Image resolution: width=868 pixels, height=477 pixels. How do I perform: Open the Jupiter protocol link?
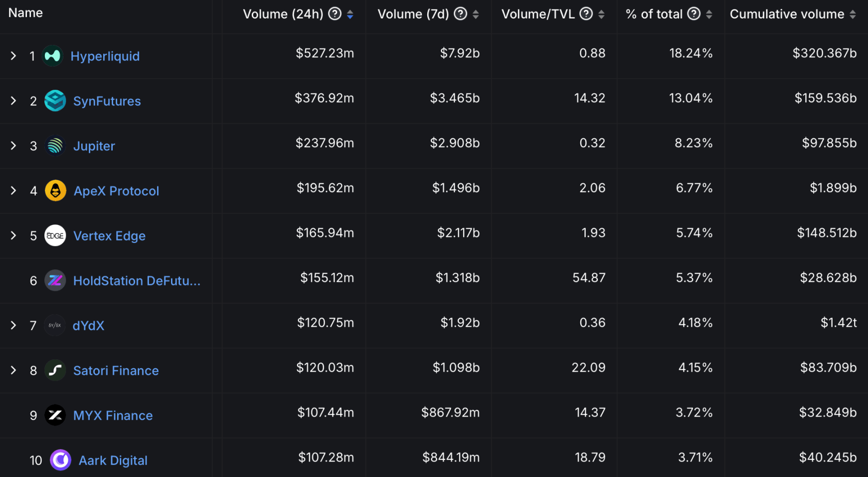(x=94, y=146)
